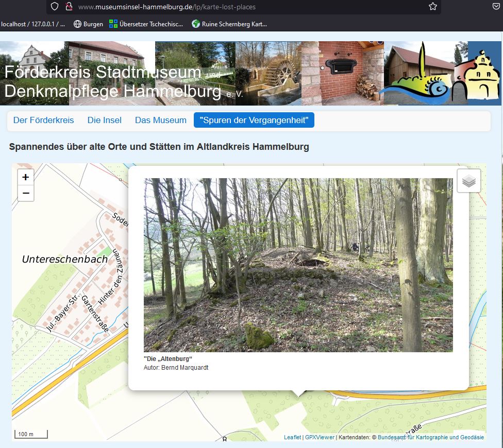This screenshot has width=503, height=448.
Task: Click the Altenburg forest photo in popup
Action: coord(298,265)
